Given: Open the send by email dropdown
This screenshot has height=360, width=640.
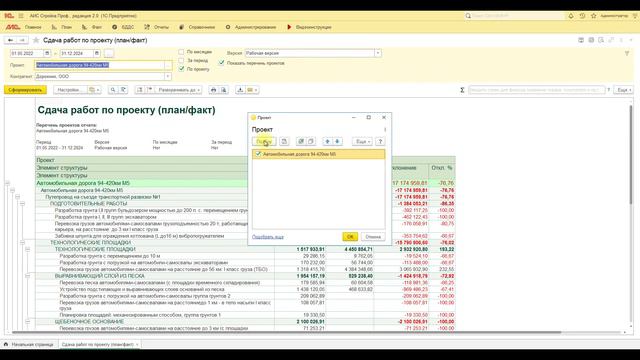Looking at the screenshot, I should click(252, 90).
